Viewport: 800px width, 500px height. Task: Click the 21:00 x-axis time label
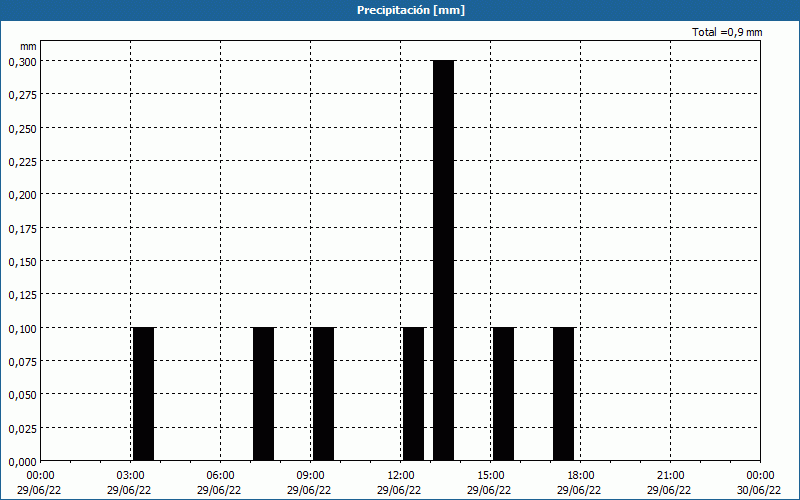click(670, 476)
